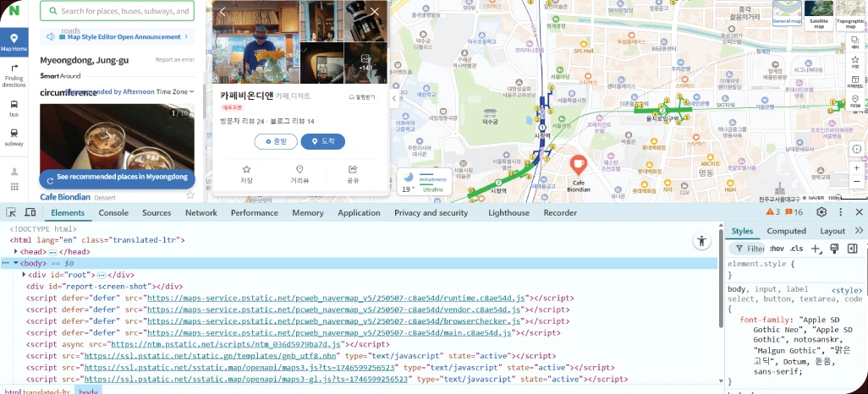Click the 알림받기 notification button
Viewport: 868px width, 394px height.
click(x=363, y=97)
